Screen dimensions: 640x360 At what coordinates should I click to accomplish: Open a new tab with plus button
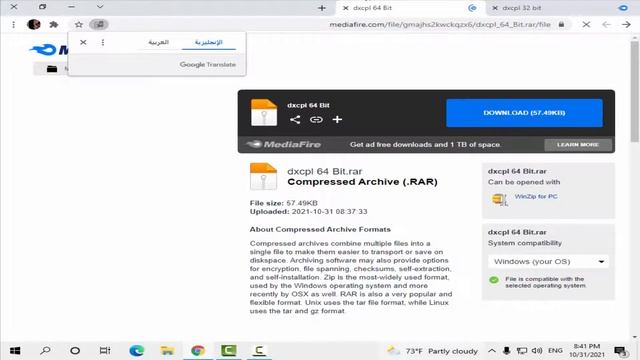pos(322,8)
